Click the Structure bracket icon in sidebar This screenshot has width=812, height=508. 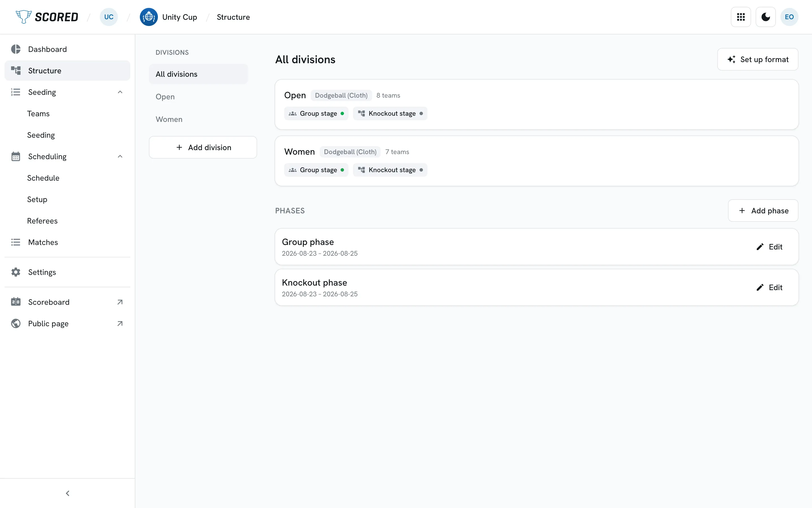point(16,71)
